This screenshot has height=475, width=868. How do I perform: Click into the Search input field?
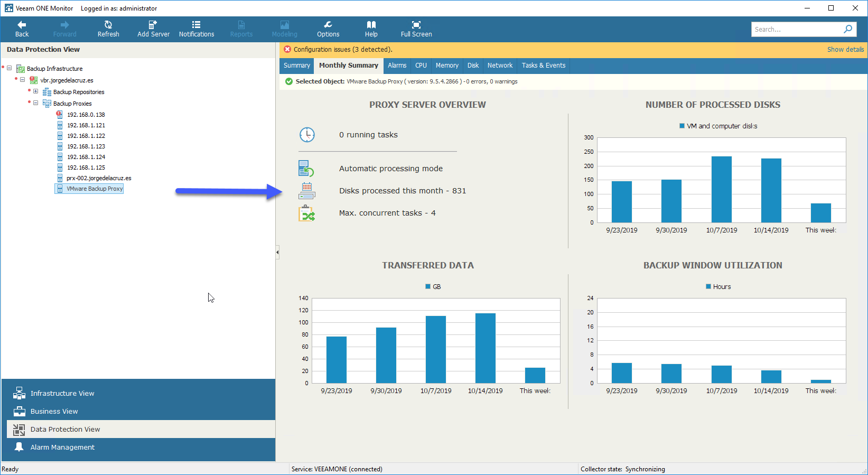(796, 29)
